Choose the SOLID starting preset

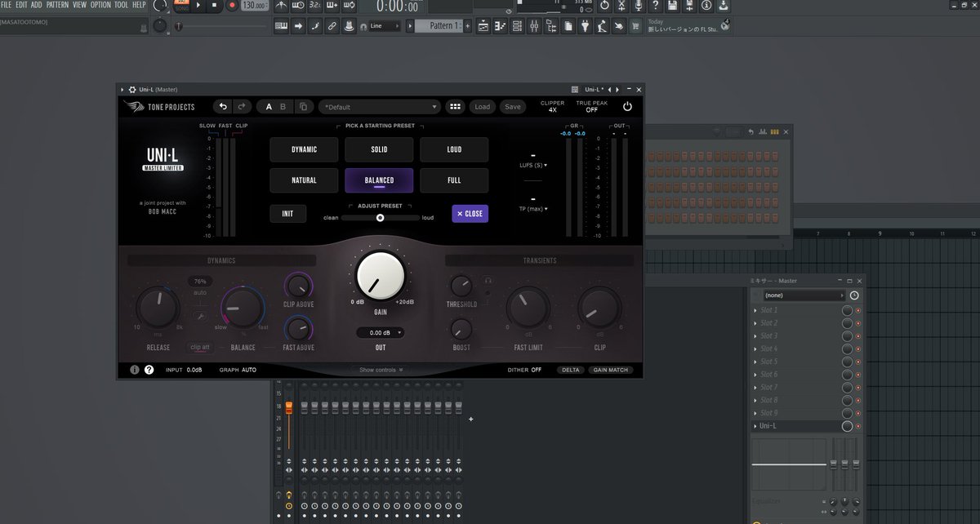click(x=379, y=149)
